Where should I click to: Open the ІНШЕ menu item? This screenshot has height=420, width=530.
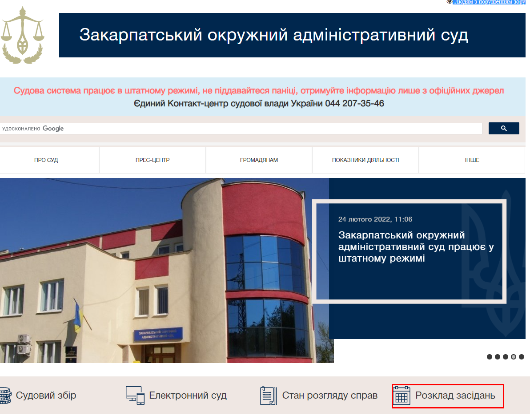click(472, 160)
